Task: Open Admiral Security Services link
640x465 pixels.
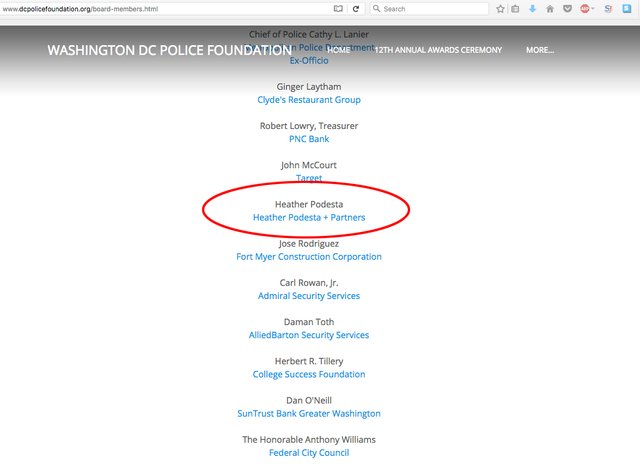Action: (x=309, y=296)
